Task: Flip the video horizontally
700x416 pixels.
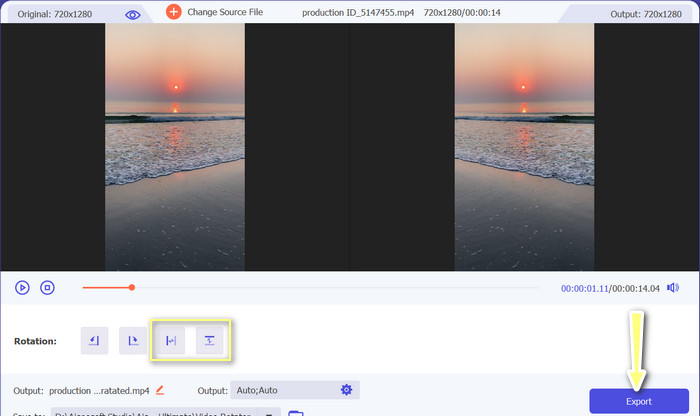Action: (x=171, y=341)
